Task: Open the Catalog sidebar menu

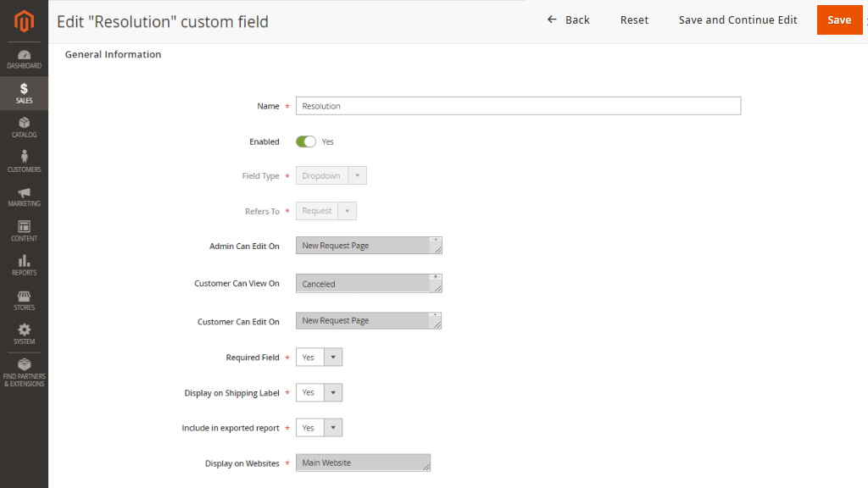Action: (24, 127)
